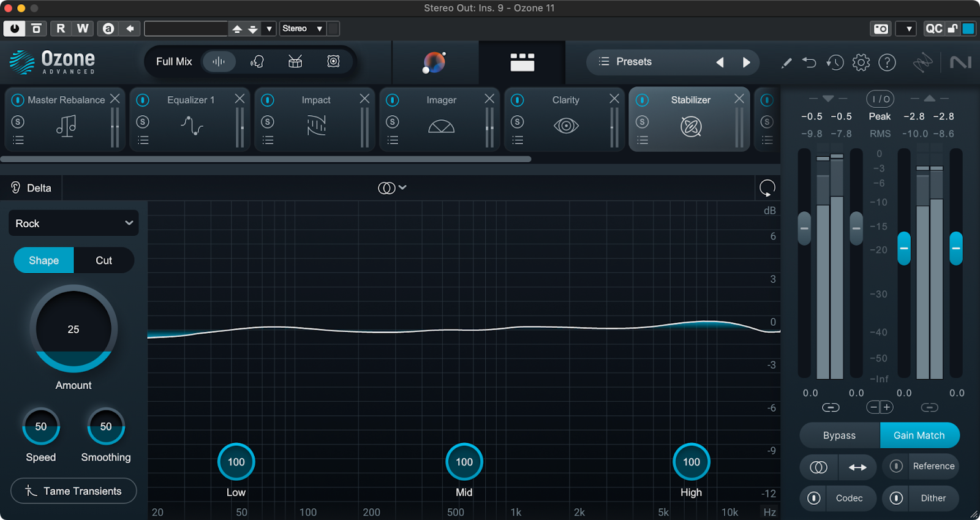
Task: Click the undo arrow icon
Action: (x=809, y=62)
